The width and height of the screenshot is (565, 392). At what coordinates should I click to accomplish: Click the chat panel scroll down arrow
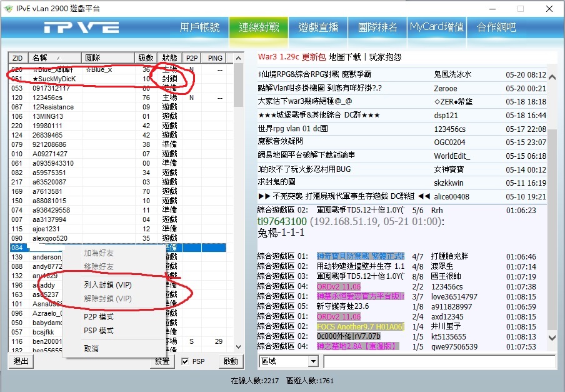(552, 338)
